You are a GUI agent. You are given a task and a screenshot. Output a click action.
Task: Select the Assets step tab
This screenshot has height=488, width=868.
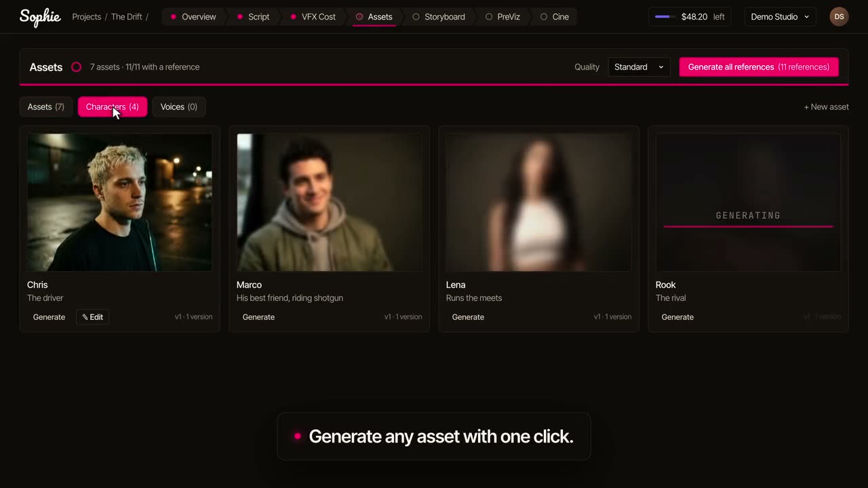(374, 17)
